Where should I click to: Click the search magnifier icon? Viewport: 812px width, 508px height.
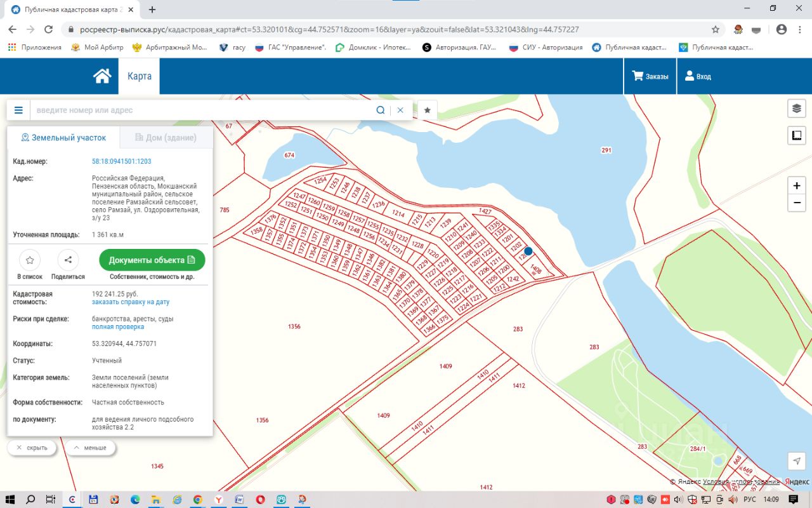(380, 110)
